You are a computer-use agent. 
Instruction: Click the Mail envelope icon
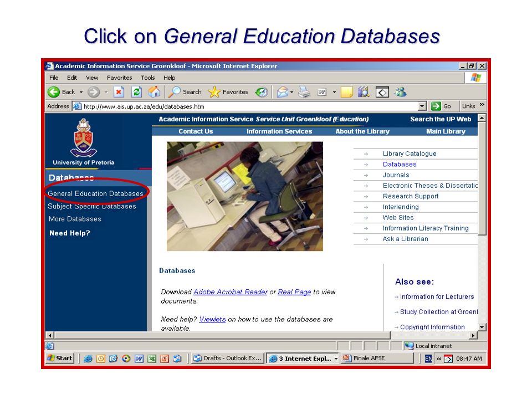tap(282, 92)
